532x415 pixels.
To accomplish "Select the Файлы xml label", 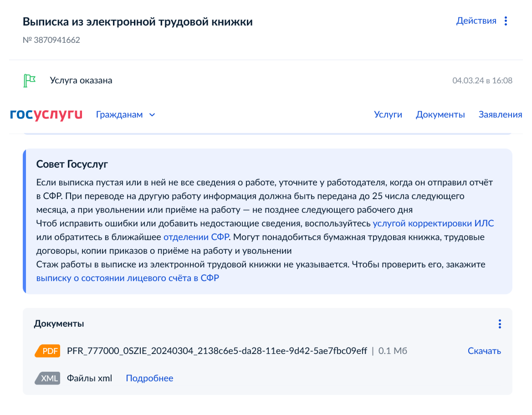I will pos(90,378).
